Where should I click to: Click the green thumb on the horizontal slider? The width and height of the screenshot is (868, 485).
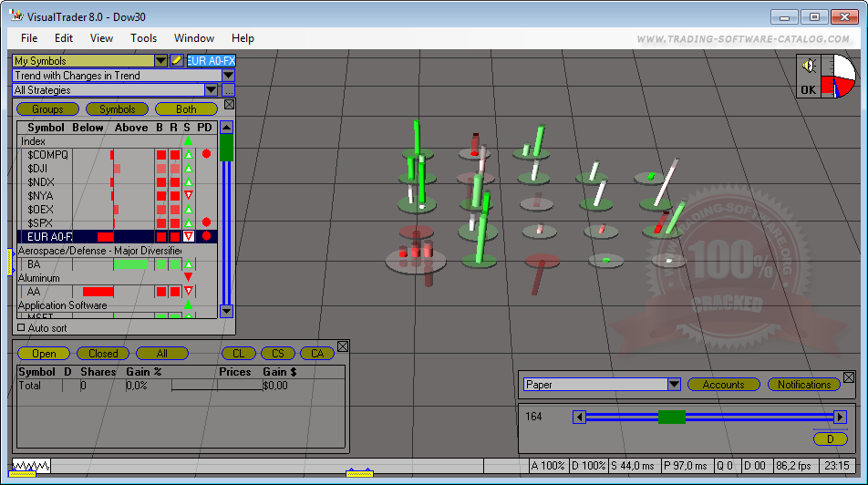tap(671, 417)
